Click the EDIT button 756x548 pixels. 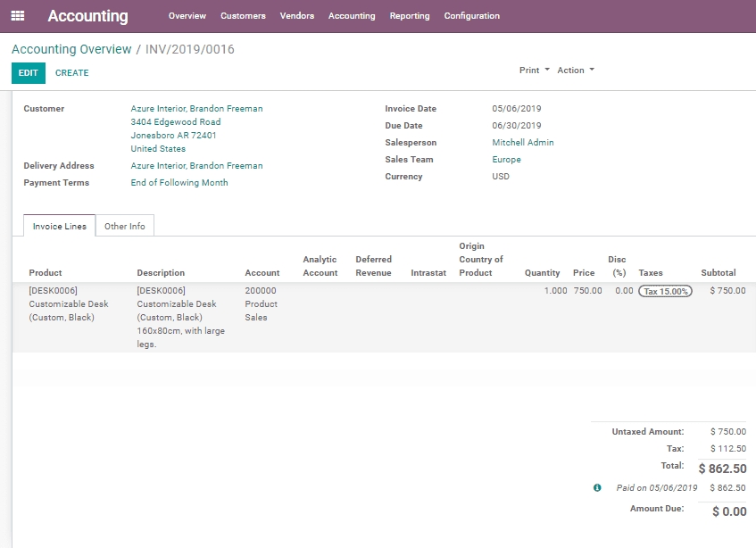pos(28,72)
